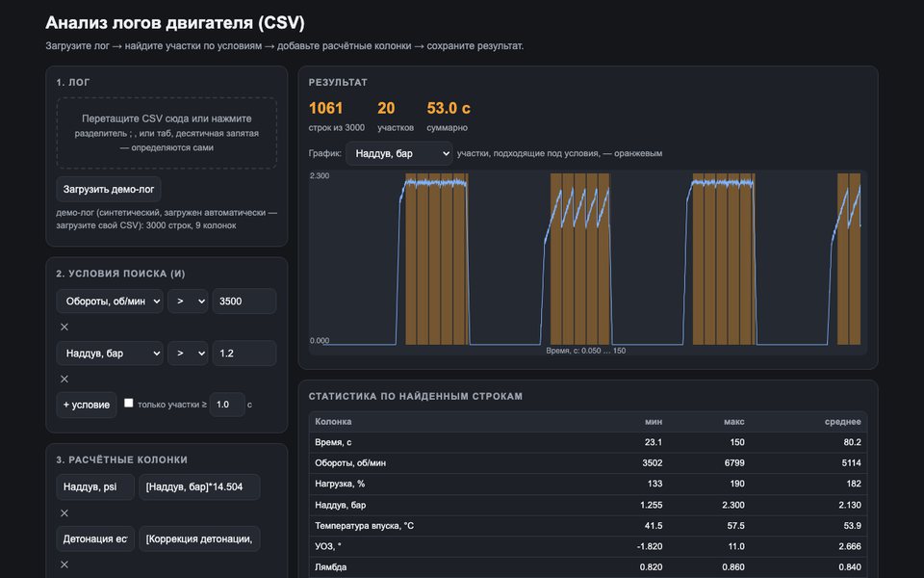Open the operator dropdown beside 1.2

tap(188, 354)
